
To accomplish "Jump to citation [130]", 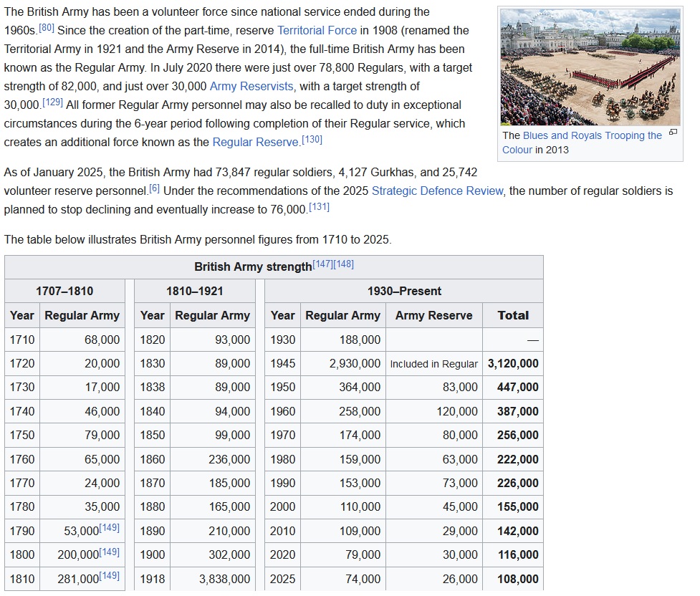I will [x=312, y=139].
